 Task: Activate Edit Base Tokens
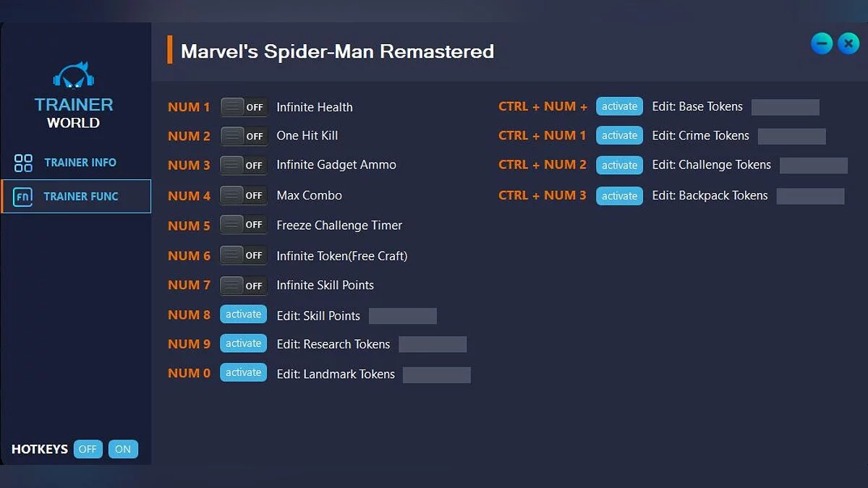pos(619,106)
